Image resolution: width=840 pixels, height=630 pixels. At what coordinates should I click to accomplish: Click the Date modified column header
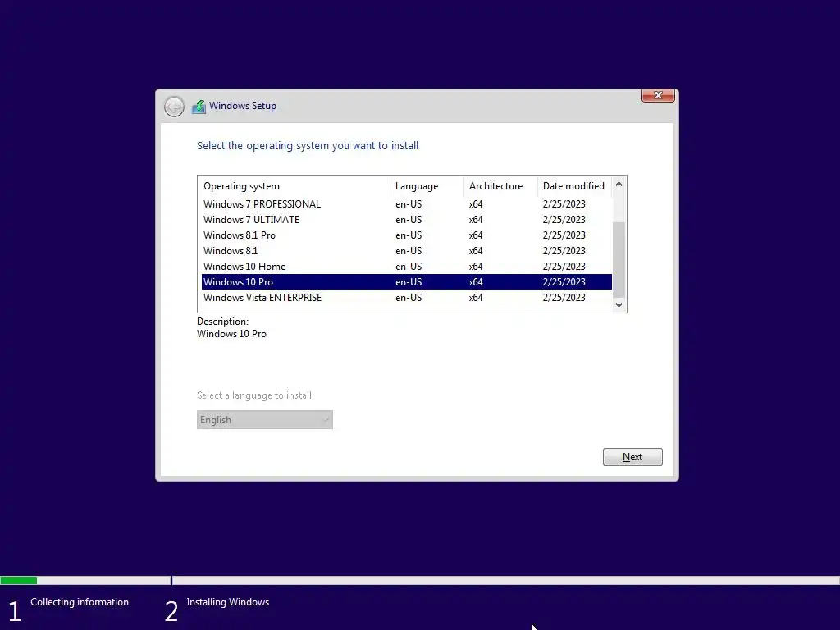(574, 186)
